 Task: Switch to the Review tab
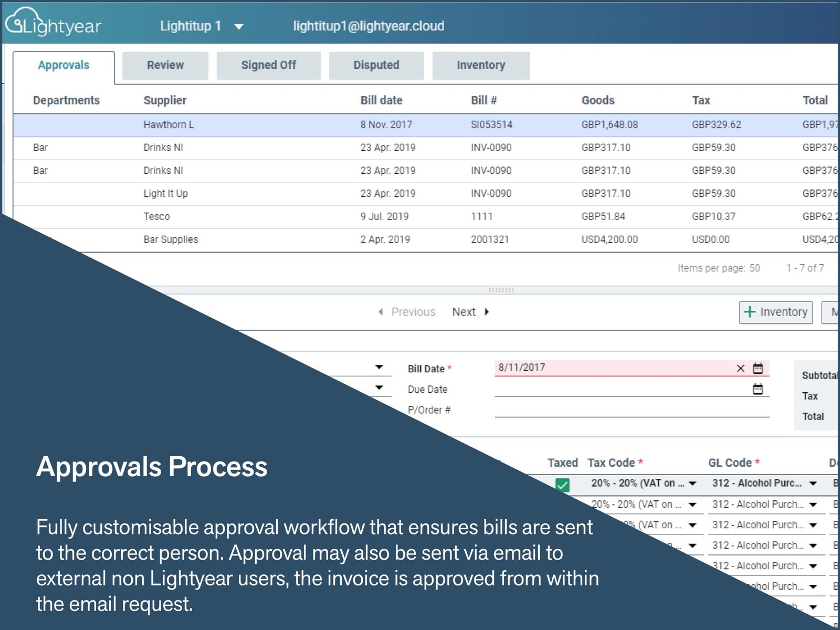[165, 65]
